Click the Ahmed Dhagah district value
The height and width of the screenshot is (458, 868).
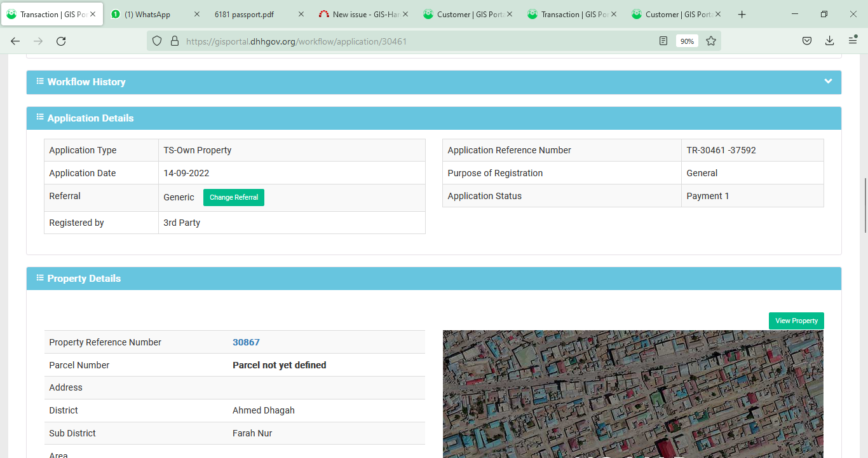[264, 410]
